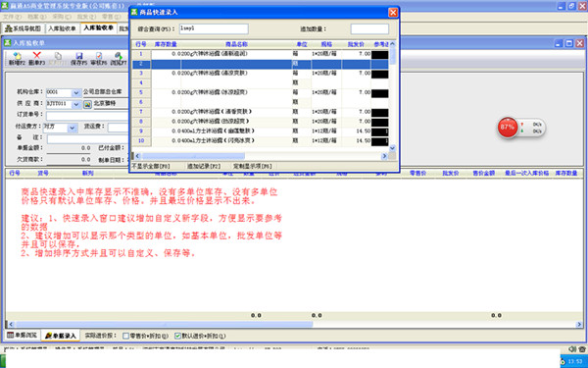Click the 新增F2 toolbar icon
This screenshot has height=368, width=588.
[17, 59]
